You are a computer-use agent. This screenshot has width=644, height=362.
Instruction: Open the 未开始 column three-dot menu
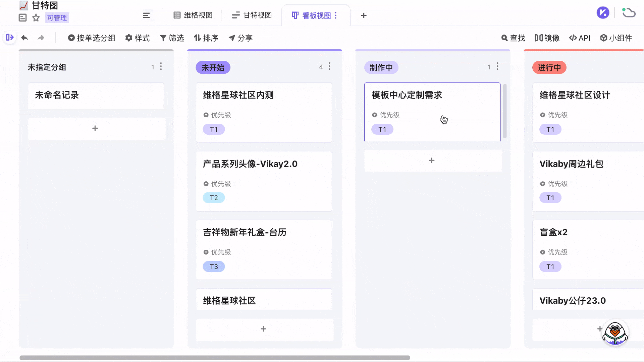click(329, 67)
